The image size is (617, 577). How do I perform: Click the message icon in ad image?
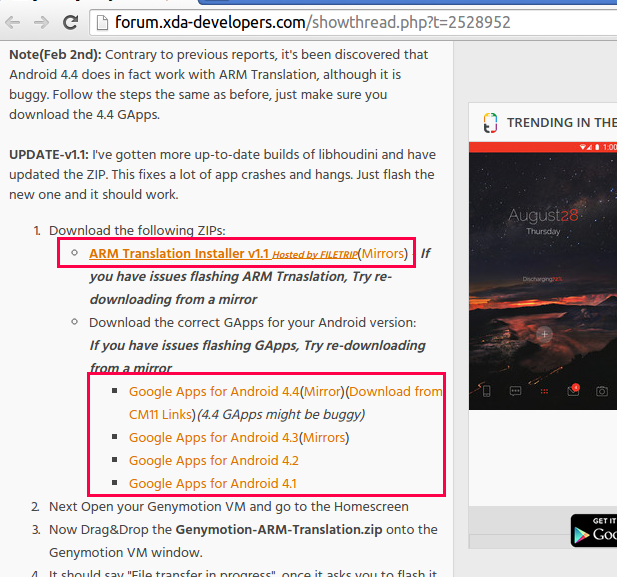point(515,391)
